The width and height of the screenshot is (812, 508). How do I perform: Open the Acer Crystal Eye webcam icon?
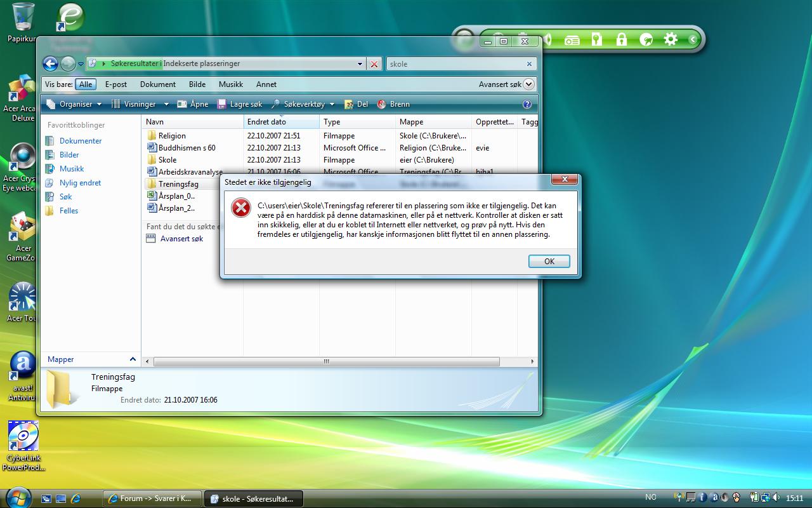(21, 168)
